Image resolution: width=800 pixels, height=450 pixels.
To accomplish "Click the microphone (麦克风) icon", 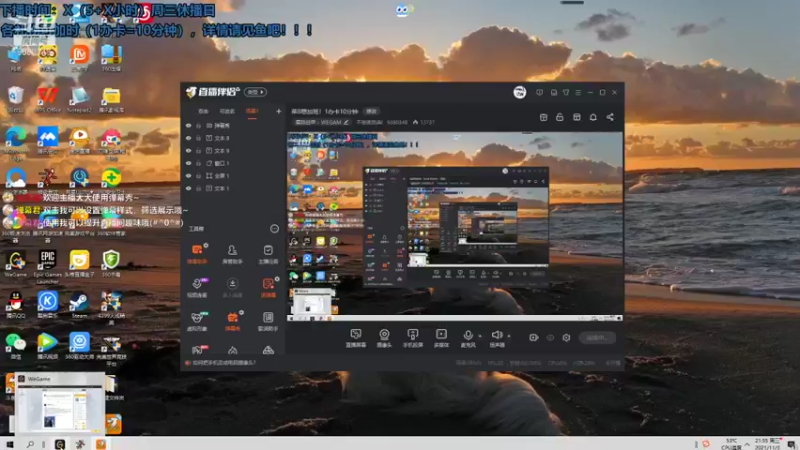I will point(468,335).
